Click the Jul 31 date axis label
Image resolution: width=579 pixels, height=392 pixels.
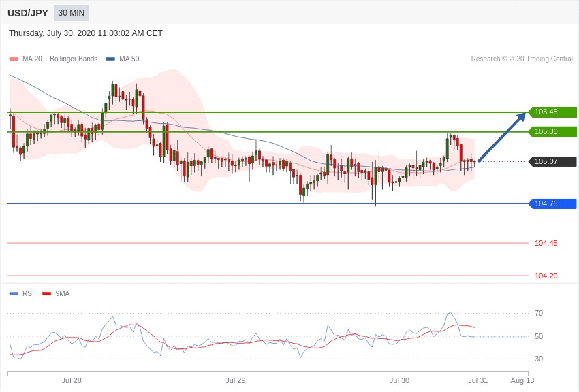(x=478, y=380)
